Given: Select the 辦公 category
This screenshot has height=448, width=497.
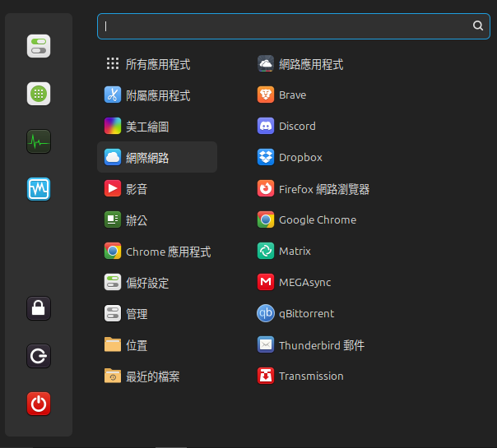Looking at the screenshot, I should [x=157, y=220].
